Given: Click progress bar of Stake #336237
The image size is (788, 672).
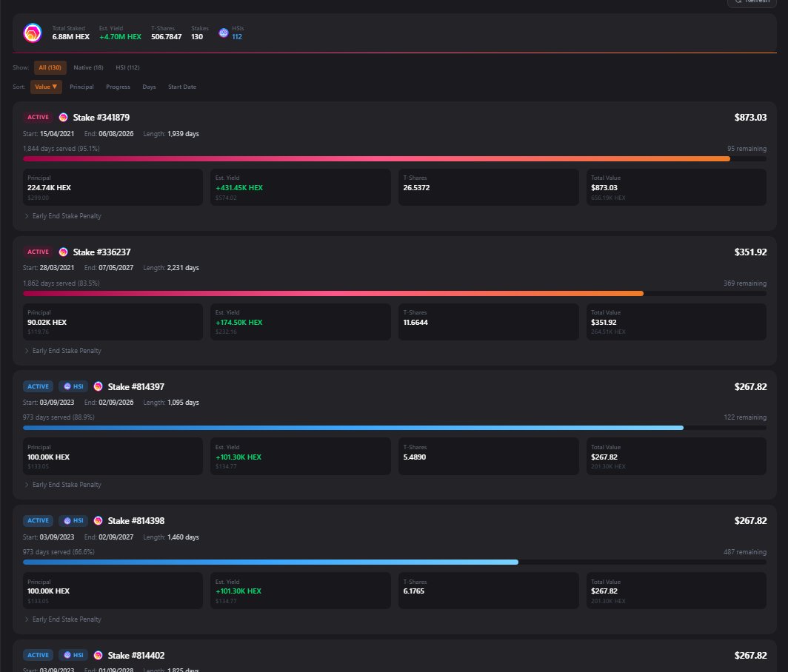Looking at the screenshot, I should point(395,293).
